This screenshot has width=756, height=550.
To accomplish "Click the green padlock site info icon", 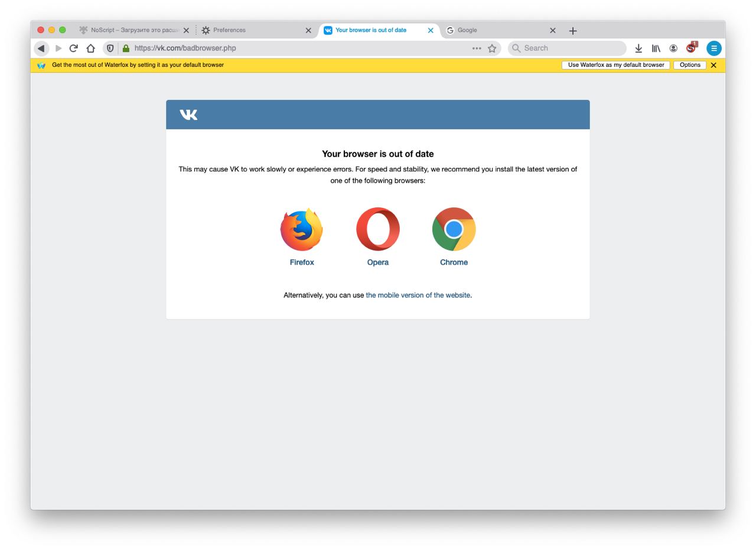I will click(x=126, y=48).
